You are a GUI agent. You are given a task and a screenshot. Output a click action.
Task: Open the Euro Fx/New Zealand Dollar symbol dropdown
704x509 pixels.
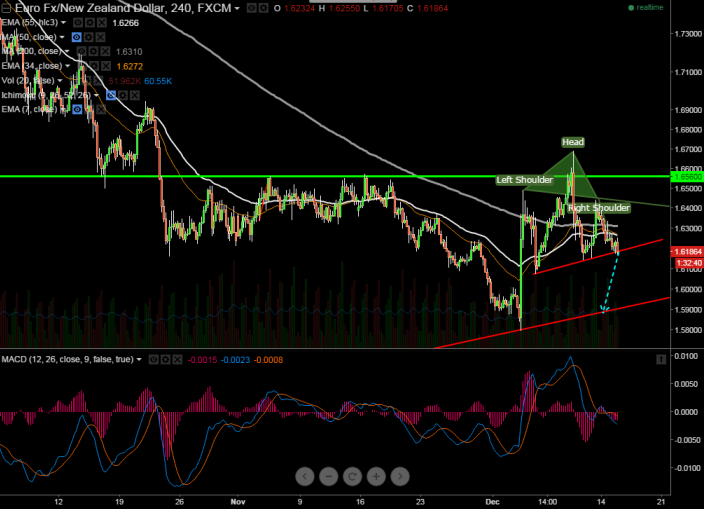tap(237, 8)
